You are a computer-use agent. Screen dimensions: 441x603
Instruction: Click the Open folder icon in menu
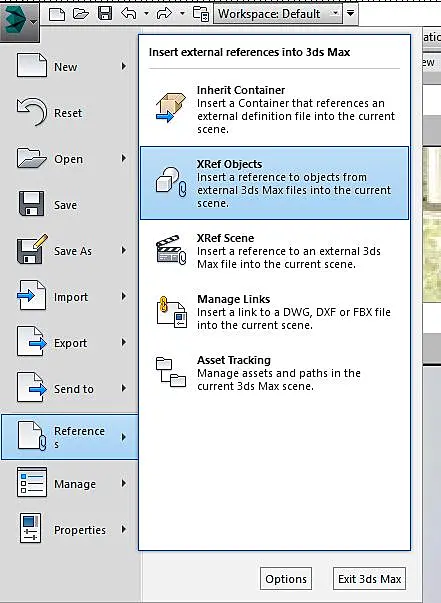click(x=32, y=158)
